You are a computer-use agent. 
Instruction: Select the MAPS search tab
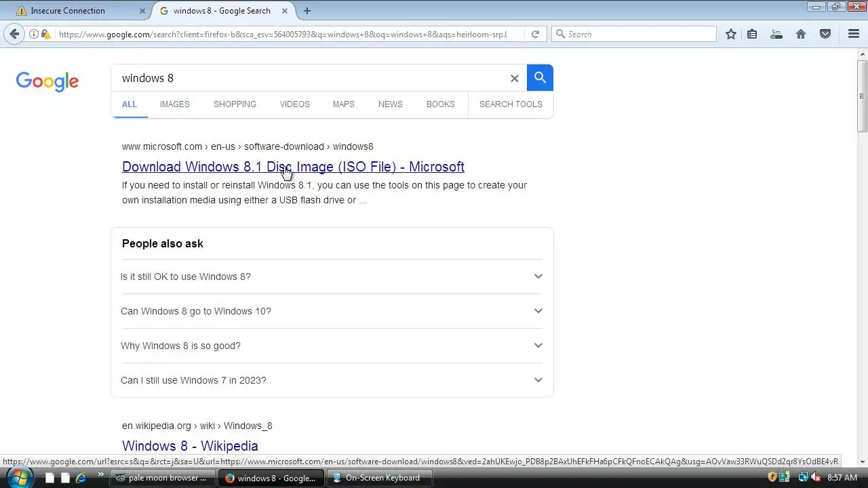pyautogui.click(x=343, y=104)
